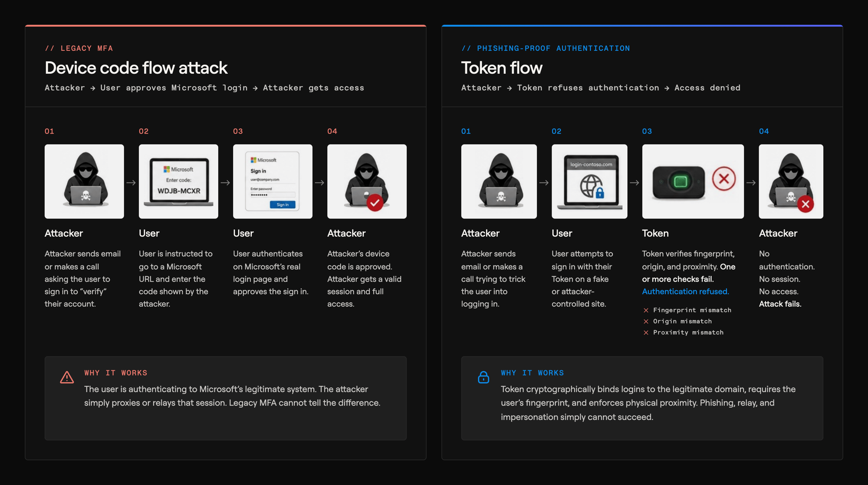This screenshot has height=485, width=868.
Task: Click the red X beside Fingerprint mismatch
Action: (x=646, y=310)
